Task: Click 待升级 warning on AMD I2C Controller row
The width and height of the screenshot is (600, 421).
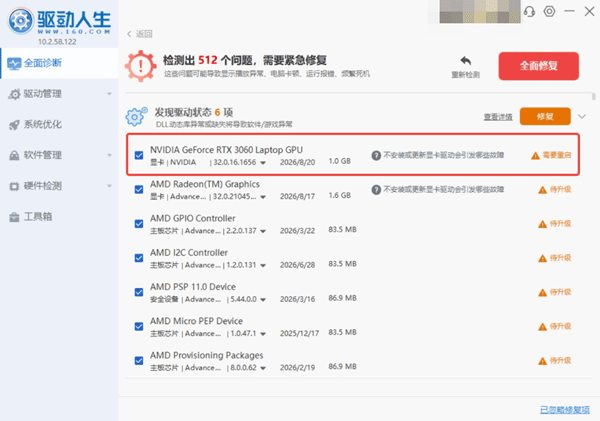Action: pos(554,258)
